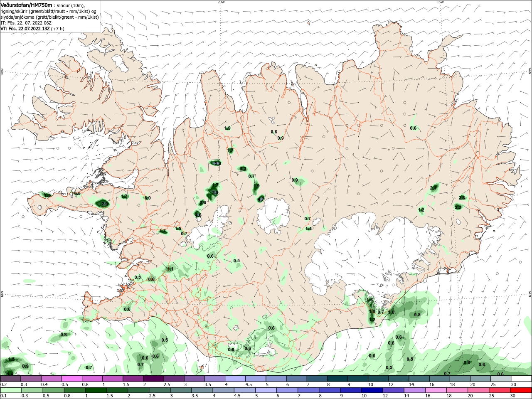The height and width of the screenshot is (399, 532).
Task: Click the mid green rain swatch labeled 0.5
Action: click(x=53, y=390)
